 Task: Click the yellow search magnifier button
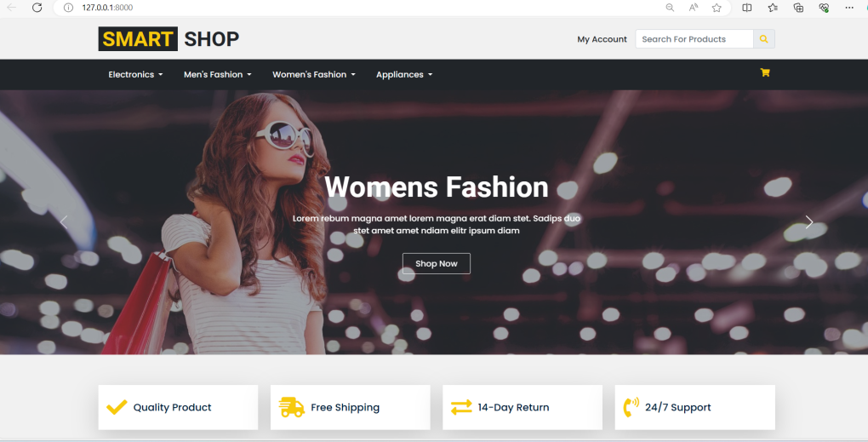click(763, 39)
